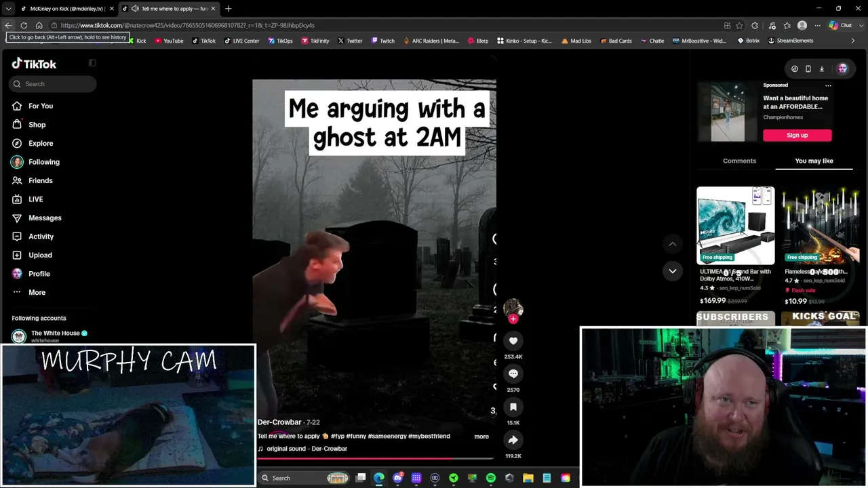Like the ghost argument video
Screen dimensions: 868x488
[x=513, y=341]
